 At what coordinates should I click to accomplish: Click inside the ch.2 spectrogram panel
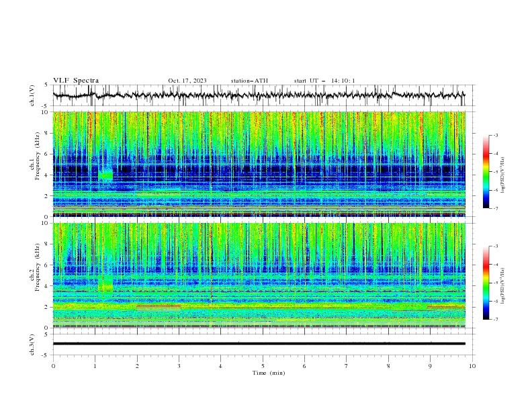pos(259,275)
